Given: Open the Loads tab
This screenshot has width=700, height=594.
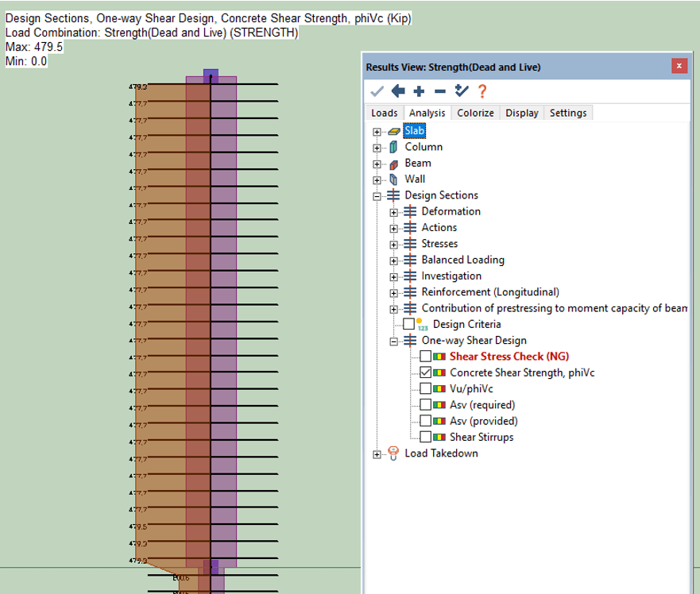Looking at the screenshot, I should pos(385,113).
